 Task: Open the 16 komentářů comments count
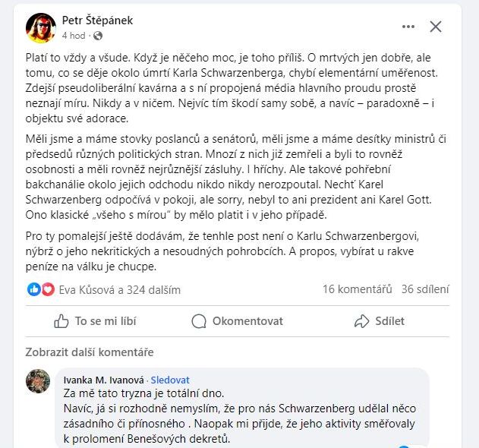pyautogui.click(x=357, y=289)
